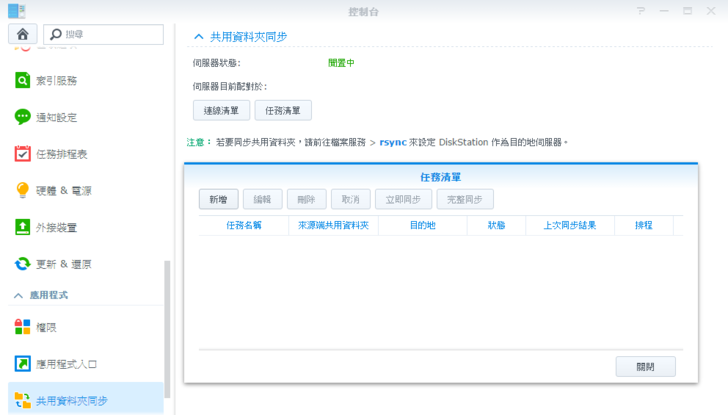Sort by 任務名稱 column header

tap(243, 226)
